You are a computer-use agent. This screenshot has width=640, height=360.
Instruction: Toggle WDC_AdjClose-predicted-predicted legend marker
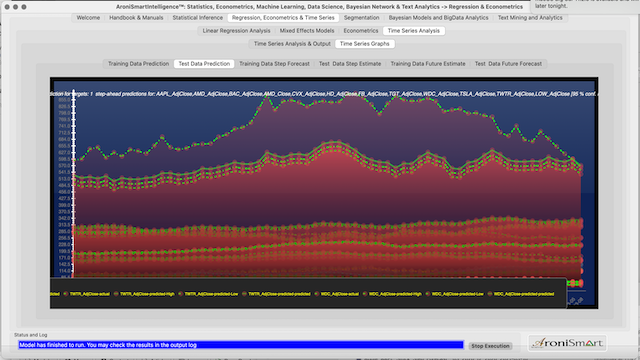click(x=490, y=294)
